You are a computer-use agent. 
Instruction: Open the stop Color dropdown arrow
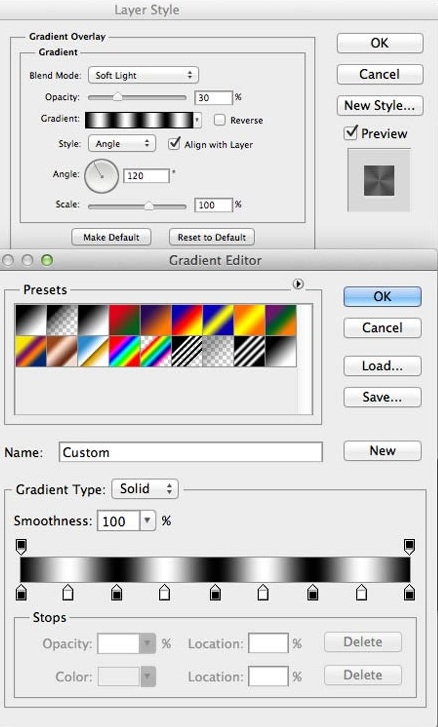pyautogui.click(x=147, y=676)
